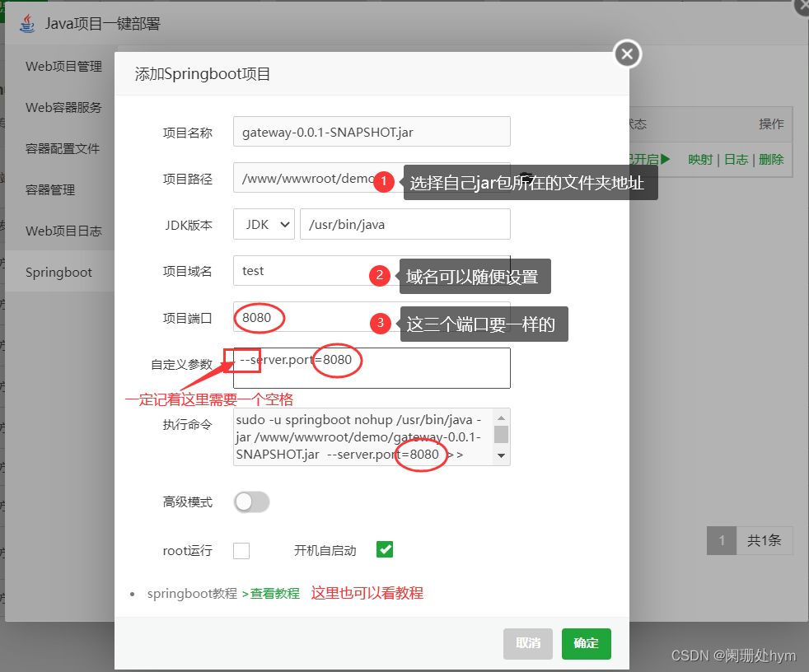Screen dimensions: 809x672
Task: Click the /usr/bin/java path field
Action: (x=405, y=224)
